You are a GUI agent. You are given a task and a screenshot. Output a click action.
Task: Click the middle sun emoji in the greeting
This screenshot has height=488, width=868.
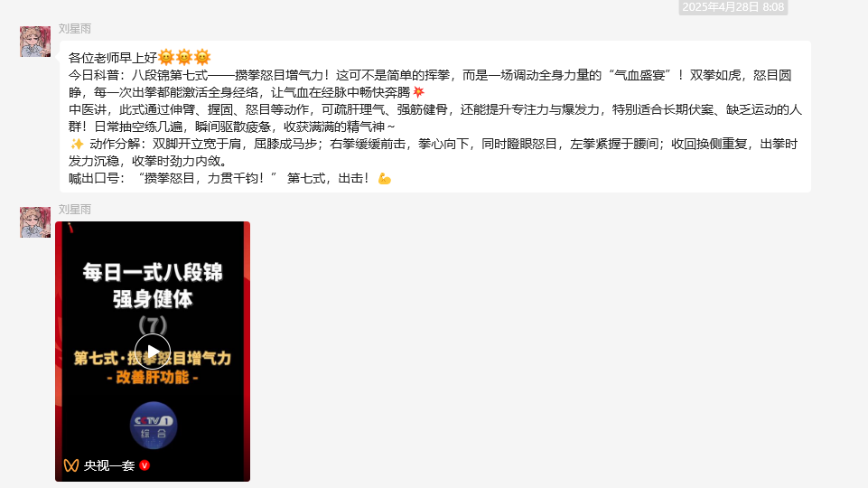point(184,57)
